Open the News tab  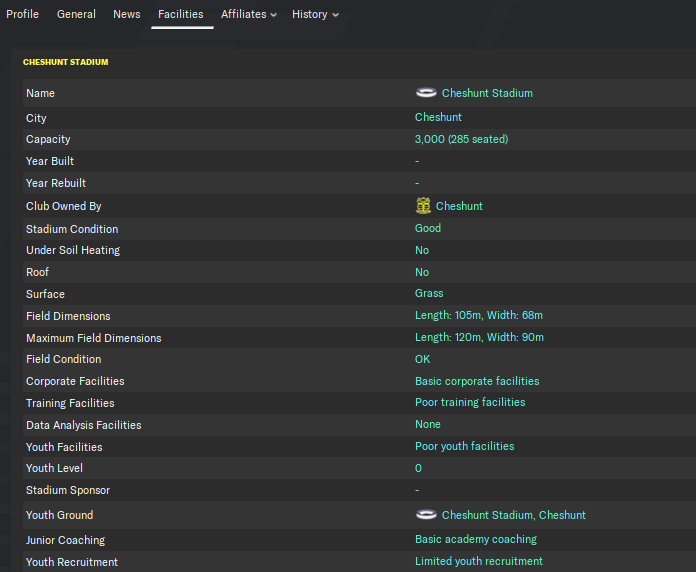click(127, 14)
